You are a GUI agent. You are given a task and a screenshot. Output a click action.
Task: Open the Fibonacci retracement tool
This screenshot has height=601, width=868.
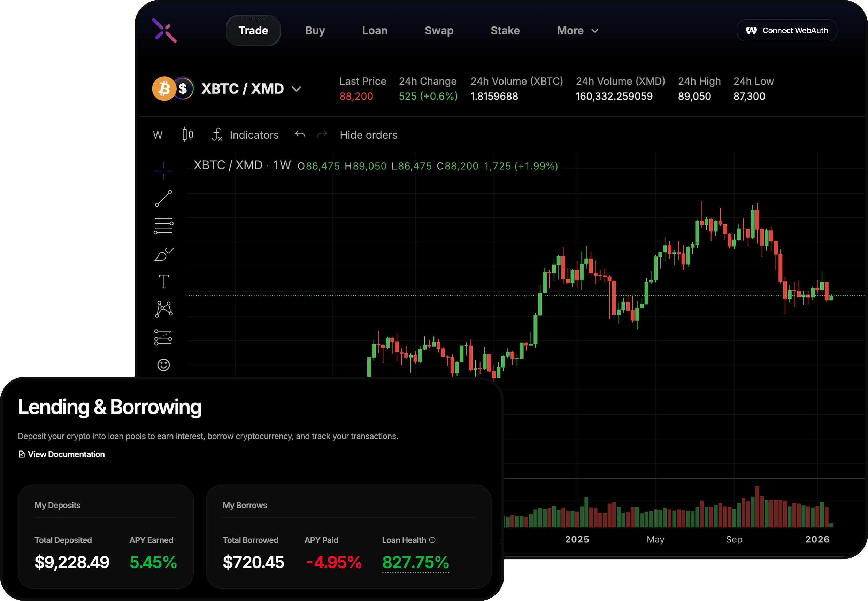tap(164, 226)
